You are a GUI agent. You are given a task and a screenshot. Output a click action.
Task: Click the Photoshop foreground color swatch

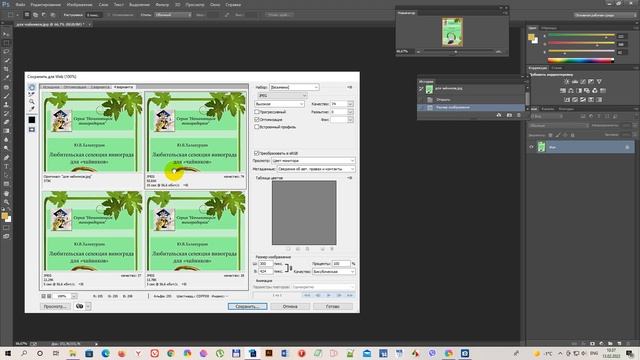4,216
